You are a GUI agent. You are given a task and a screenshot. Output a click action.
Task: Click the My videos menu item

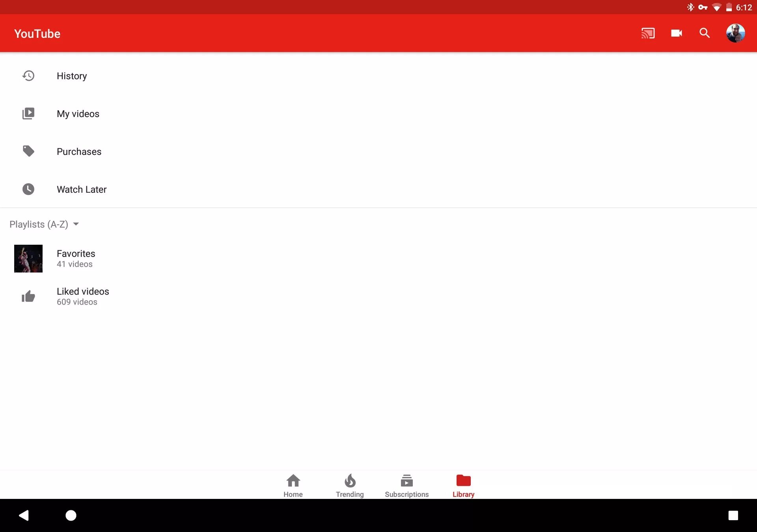click(x=78, y=114)
